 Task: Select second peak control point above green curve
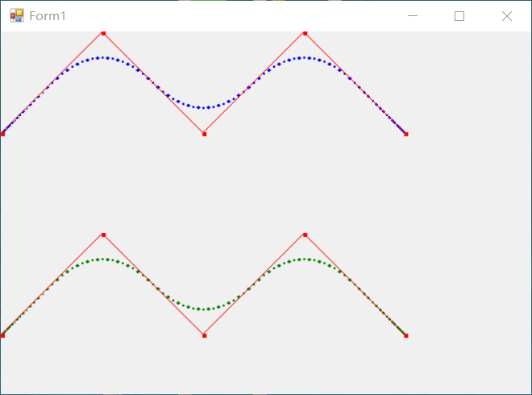point(305,235)
